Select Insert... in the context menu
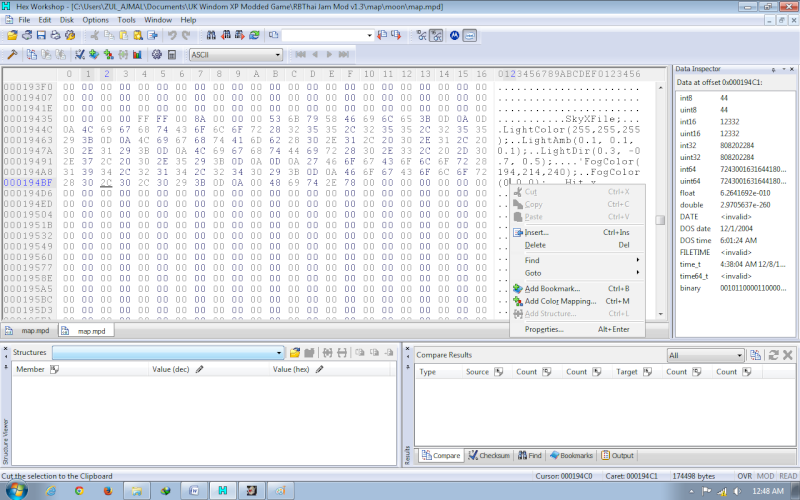 click(x=577, y=232)
